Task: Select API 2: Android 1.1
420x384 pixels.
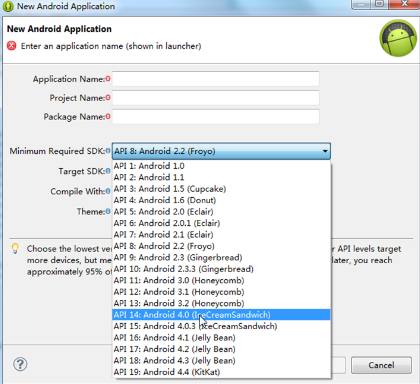Action: [x=221, y=177]
